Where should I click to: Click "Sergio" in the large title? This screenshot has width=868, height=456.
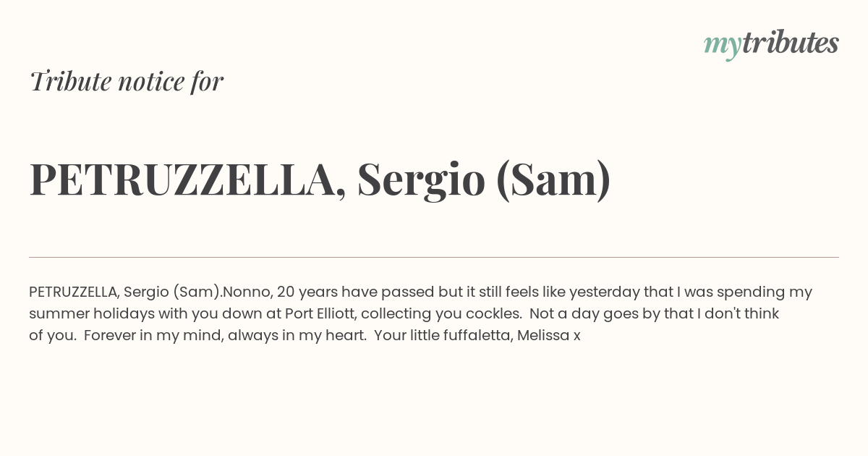pyautogui.click(x=421, y=180)
